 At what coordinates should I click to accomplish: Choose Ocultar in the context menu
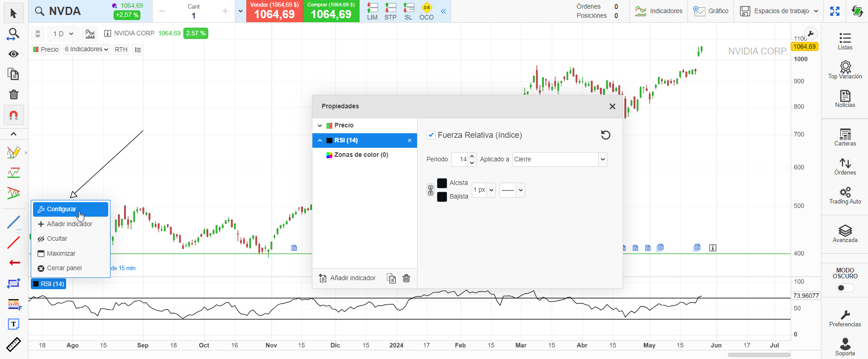coord(71,239)
